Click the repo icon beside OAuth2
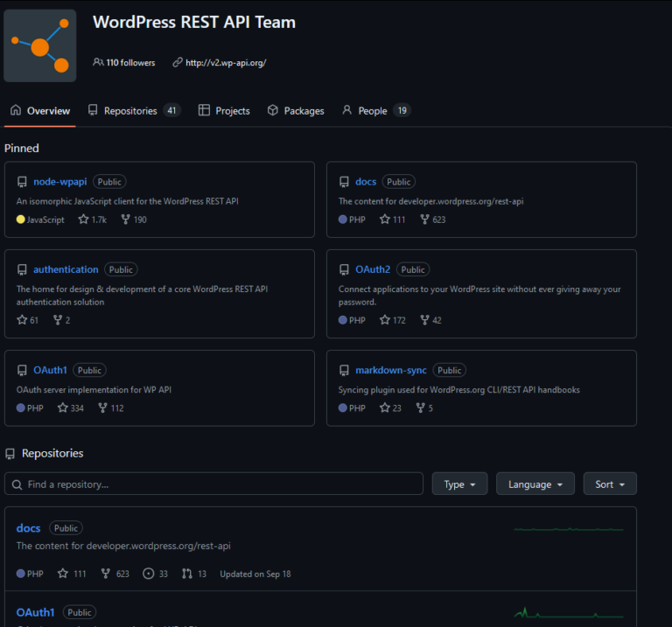672x627 pixels. (344, 270)
